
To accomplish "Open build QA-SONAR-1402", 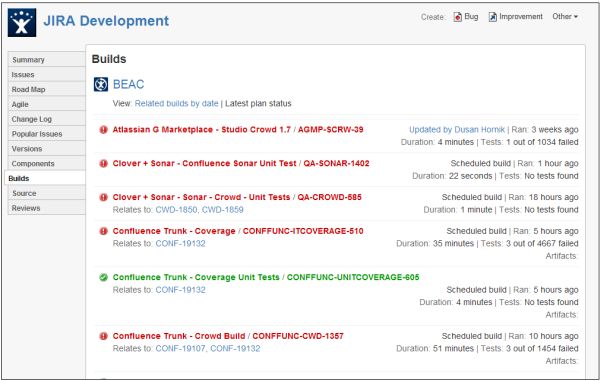I will pyautogui.click(x=336, y=163).
